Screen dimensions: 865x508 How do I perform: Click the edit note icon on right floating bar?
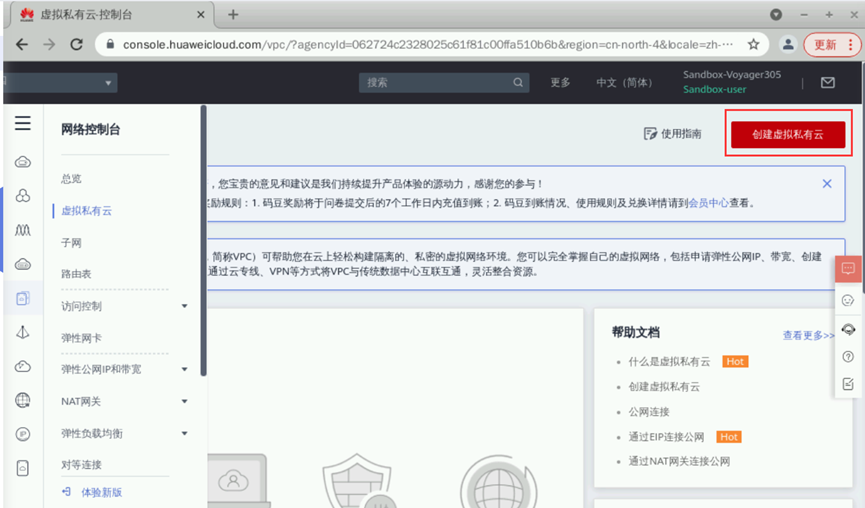[848, 384]
